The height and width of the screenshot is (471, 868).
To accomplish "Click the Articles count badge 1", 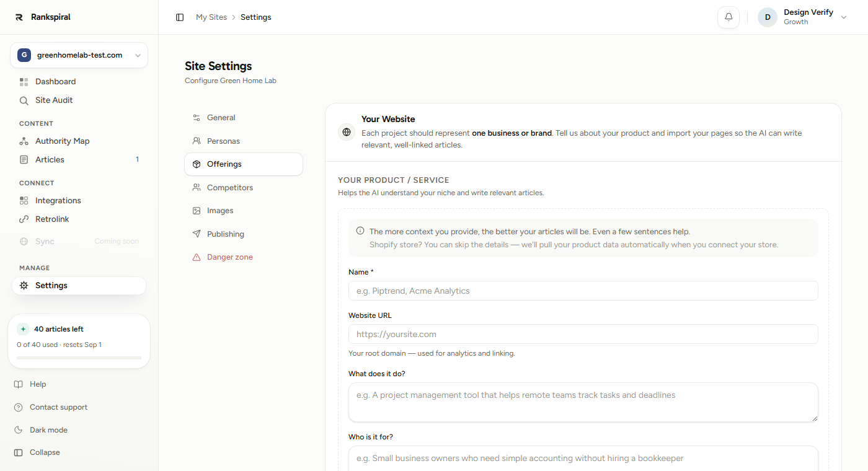I will point(137,160).
